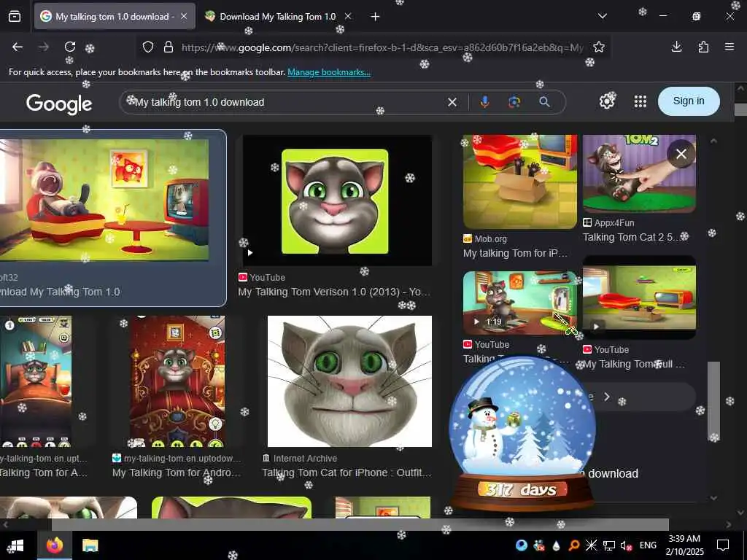Click the muted speaker volume tray icon
The height and width of the screenshot is (560, 747).
tap(627, 545)
